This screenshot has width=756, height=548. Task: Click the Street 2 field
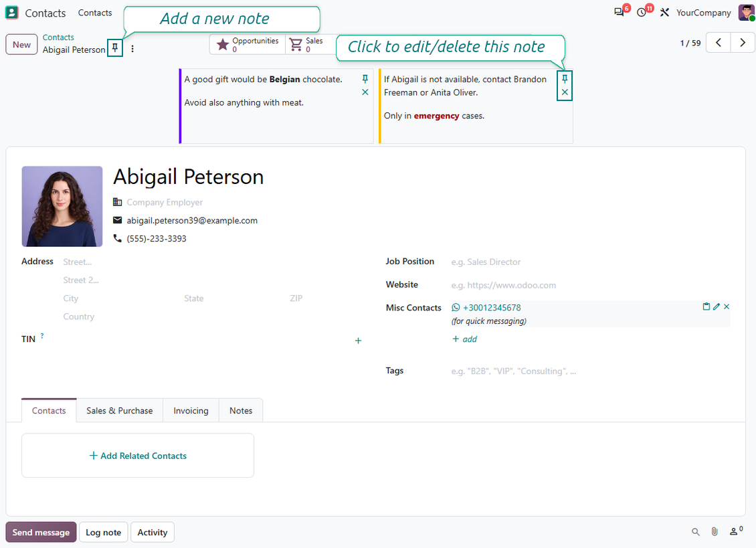[212, 280]
